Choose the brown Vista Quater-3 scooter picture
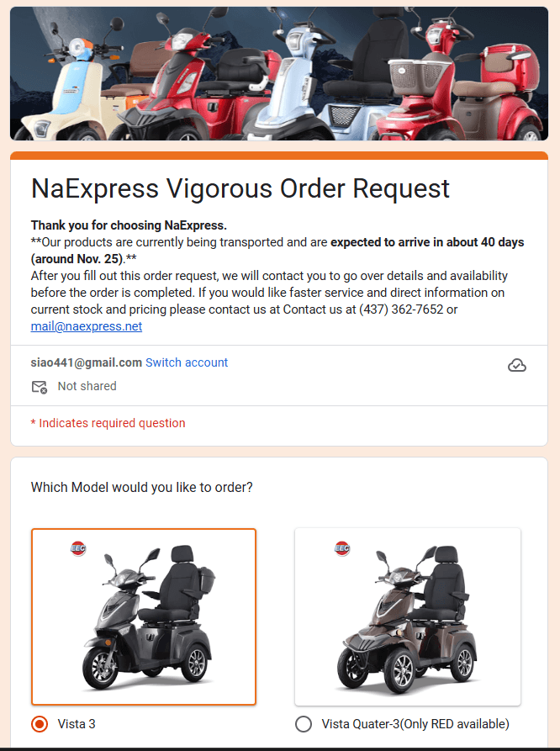The width and height of the screenshot is (560, 751). point(408,617)
